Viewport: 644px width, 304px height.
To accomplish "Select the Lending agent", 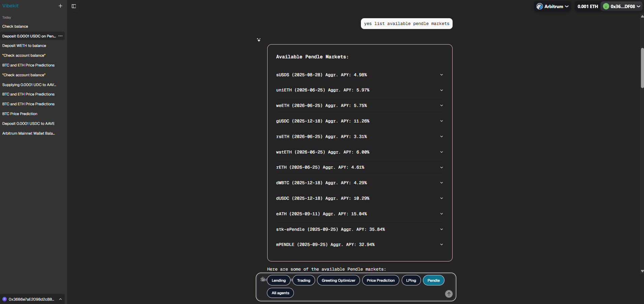I will 279,280.
